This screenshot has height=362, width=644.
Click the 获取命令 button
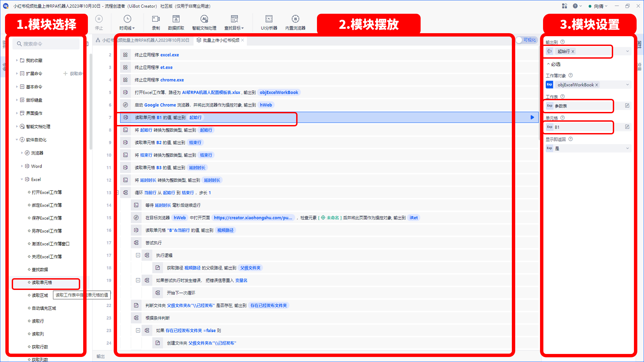click(73, 73)
